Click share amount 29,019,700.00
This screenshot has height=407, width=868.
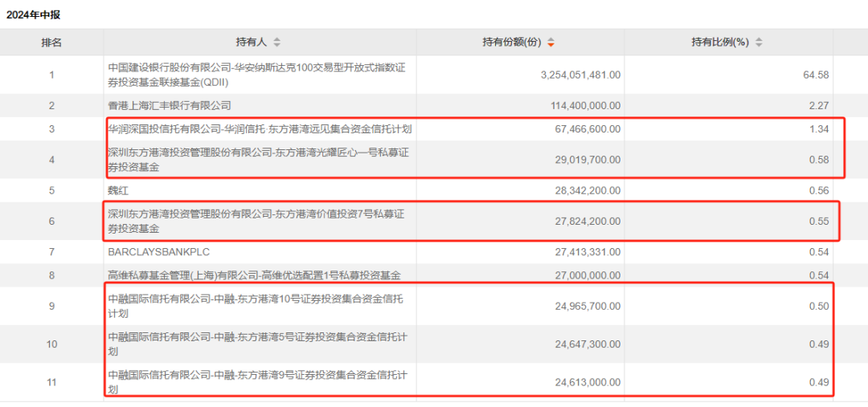tap(589, 160)
